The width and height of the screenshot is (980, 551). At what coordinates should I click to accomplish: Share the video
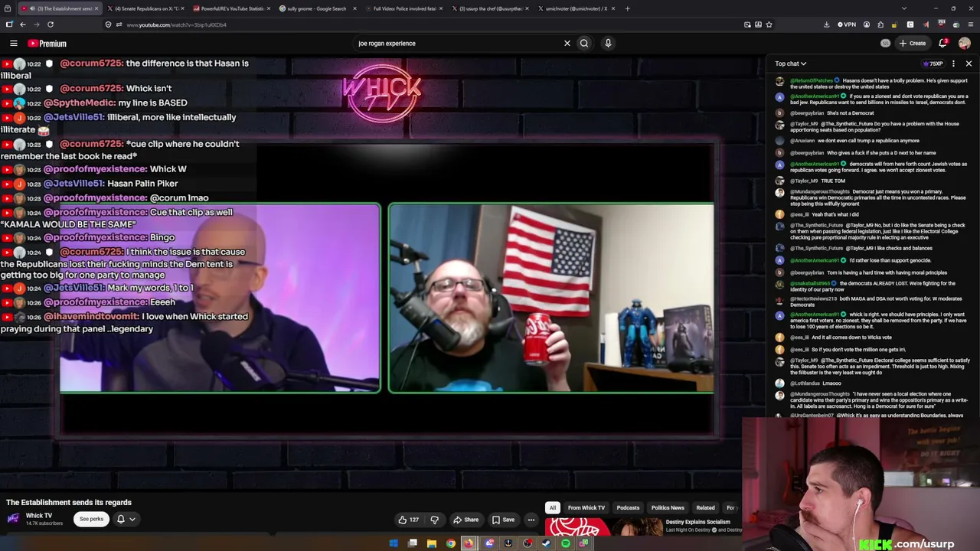(x=465, y=520)
